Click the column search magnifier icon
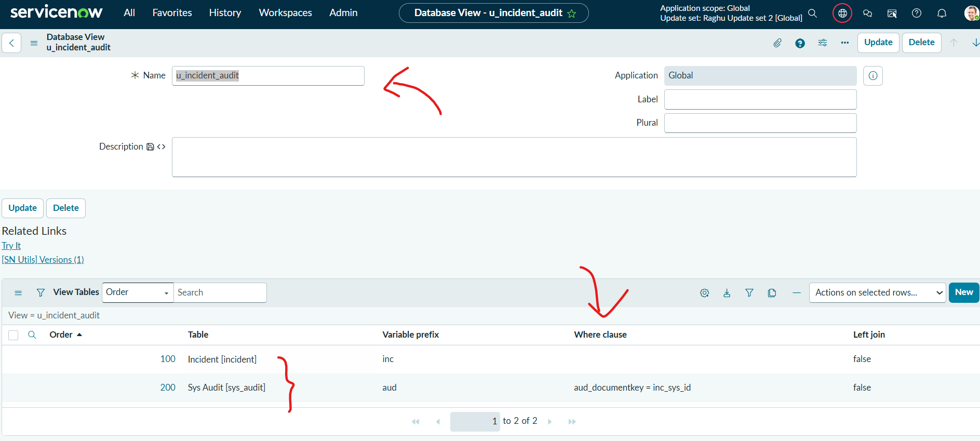 pyautogui.click(x=32, y=335)
